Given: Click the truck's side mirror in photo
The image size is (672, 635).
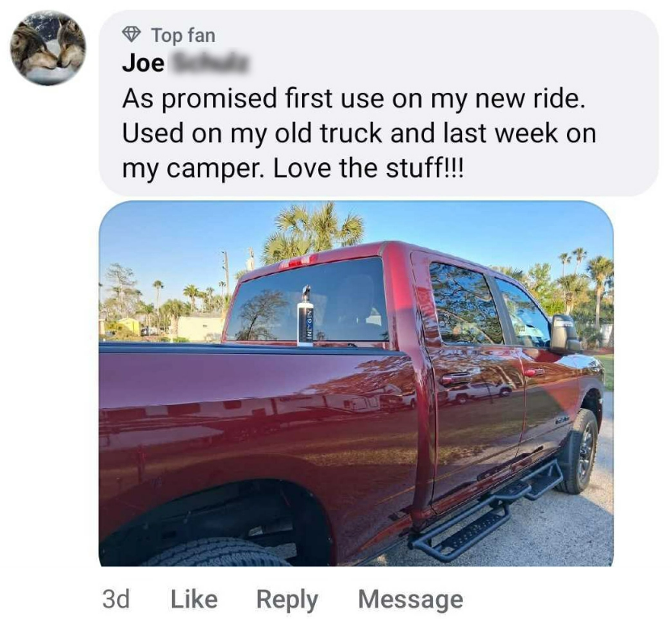Looking at the screenshot, I should click(x=565, y=333).
